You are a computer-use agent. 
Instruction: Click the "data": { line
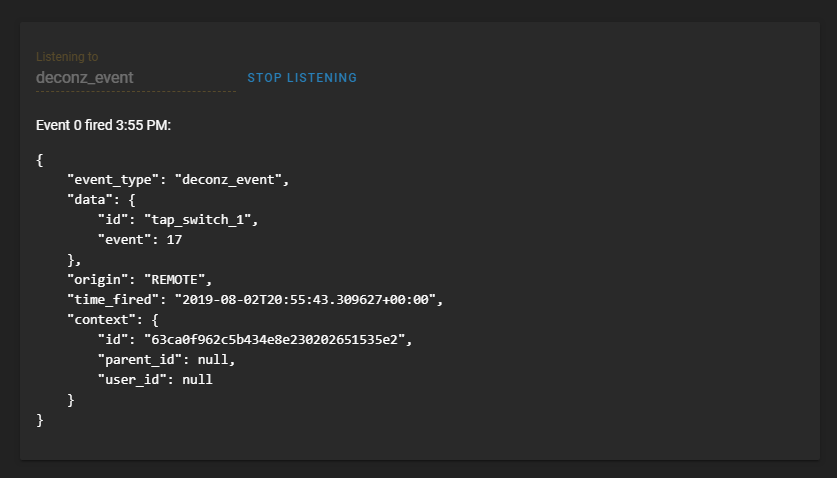tap(101, 200)
